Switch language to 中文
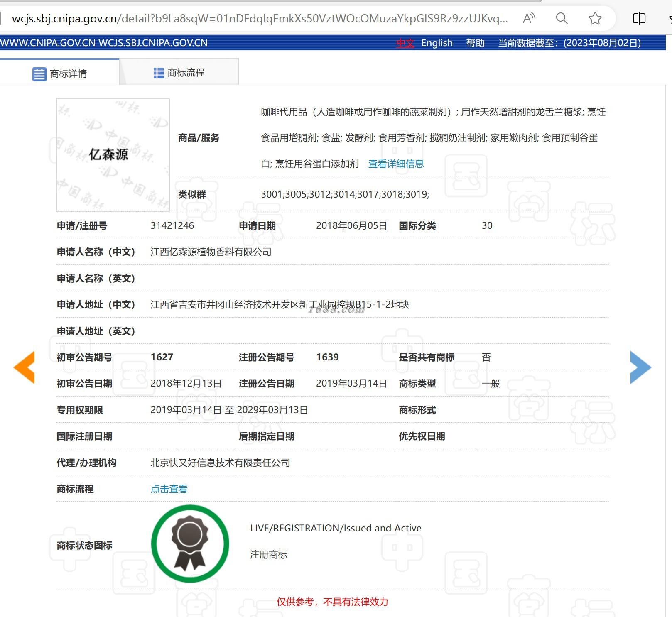Image resolution: width=672 pixels, height=617 pixels. tap(405, 43)
